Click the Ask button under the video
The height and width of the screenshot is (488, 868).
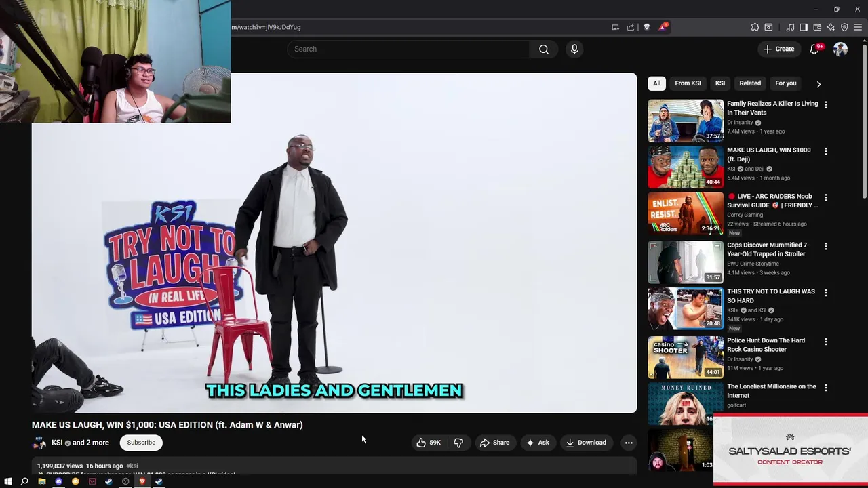[x=538, y=443]
